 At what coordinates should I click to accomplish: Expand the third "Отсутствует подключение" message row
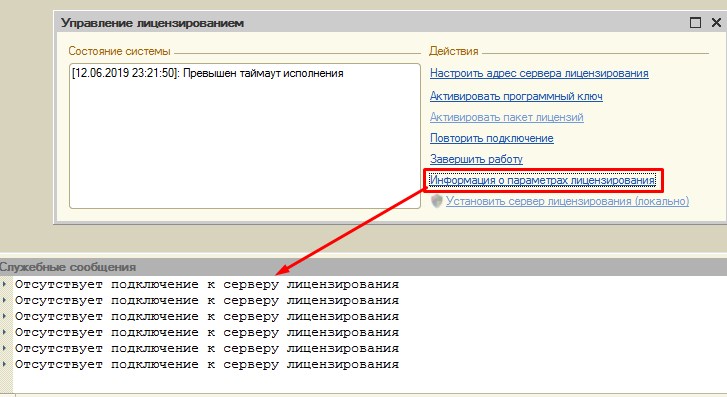(x=4, y=315)
